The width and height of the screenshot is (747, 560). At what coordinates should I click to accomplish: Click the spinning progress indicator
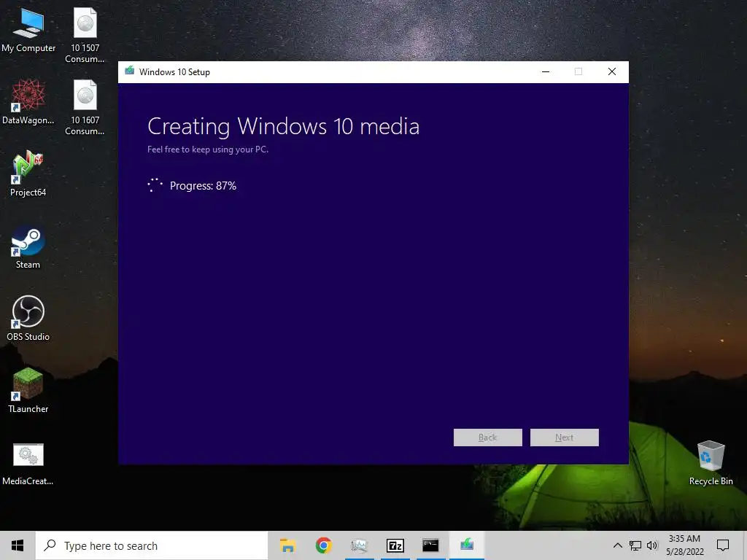tap(155, 185)
